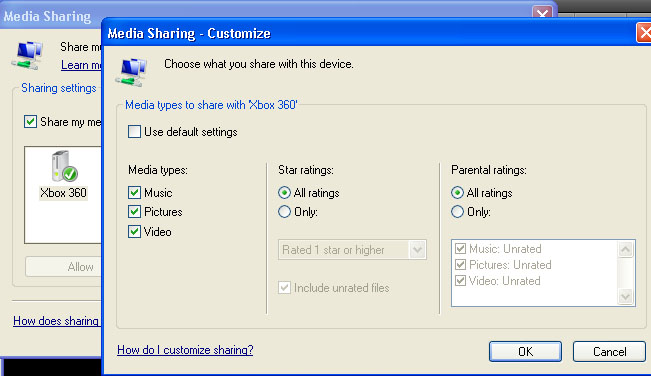Toggle Share my media checkbox in Media Sharing

pyautogui.click(x=30, y=122)
